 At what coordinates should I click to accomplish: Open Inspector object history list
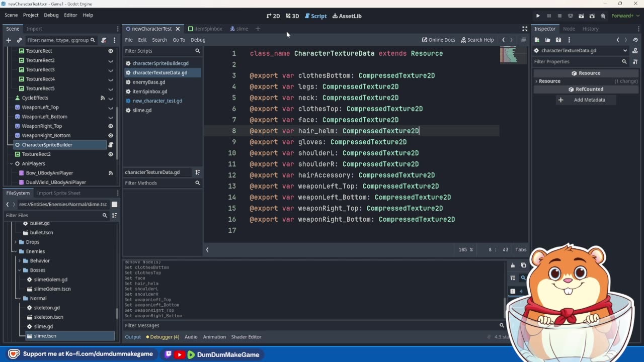pyautogui.click(x=635, y=40)
